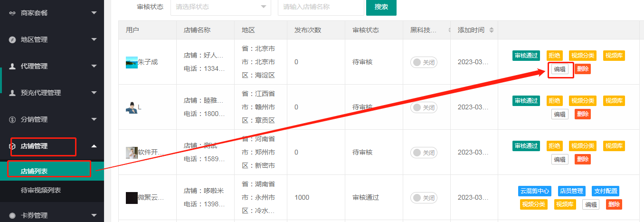Click the 地区管理 compass icon
The height and width of the screenshot is (222, 644).
pyautogui.click(x=12, y=39)
